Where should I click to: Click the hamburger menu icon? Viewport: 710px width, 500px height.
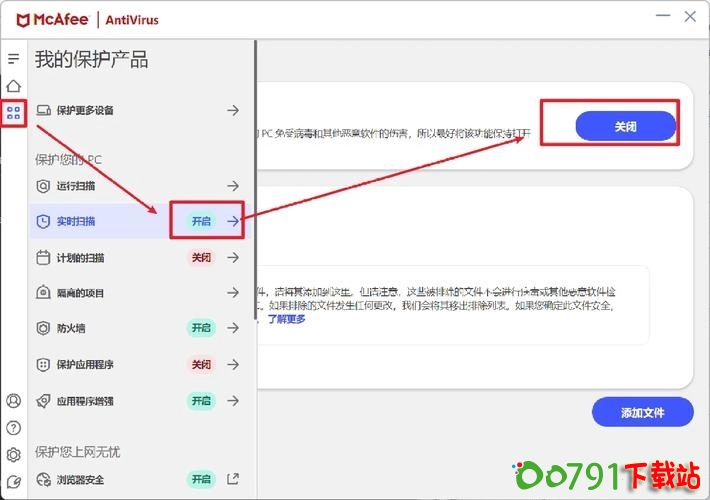[x=13, y=59]
